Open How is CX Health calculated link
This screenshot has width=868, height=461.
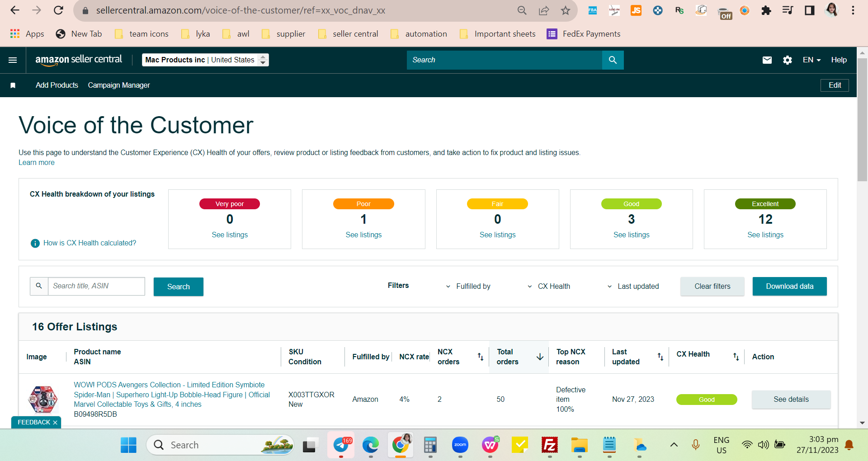tap(90, 243)
